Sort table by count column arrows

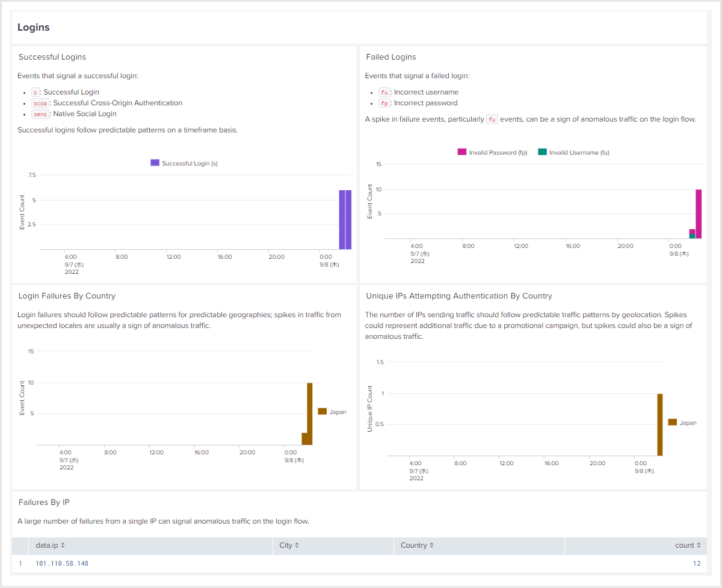click(x=699, y=545)
